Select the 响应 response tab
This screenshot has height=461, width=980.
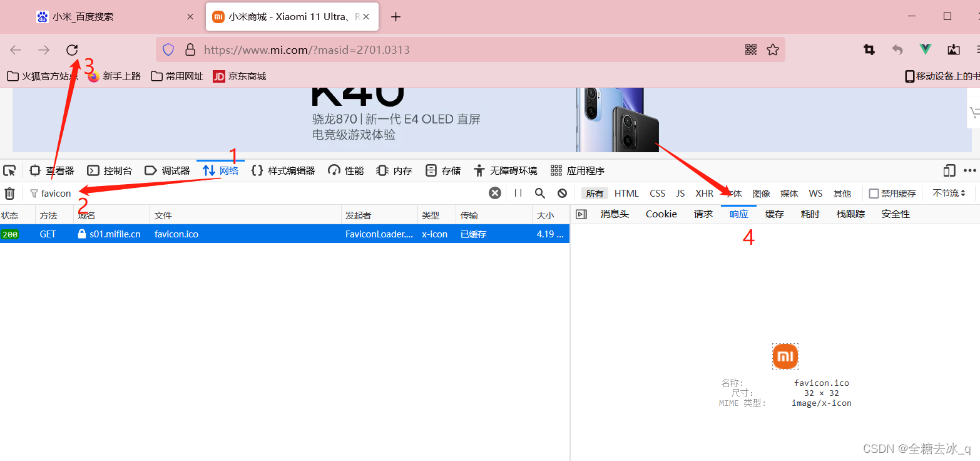[739, 214]
